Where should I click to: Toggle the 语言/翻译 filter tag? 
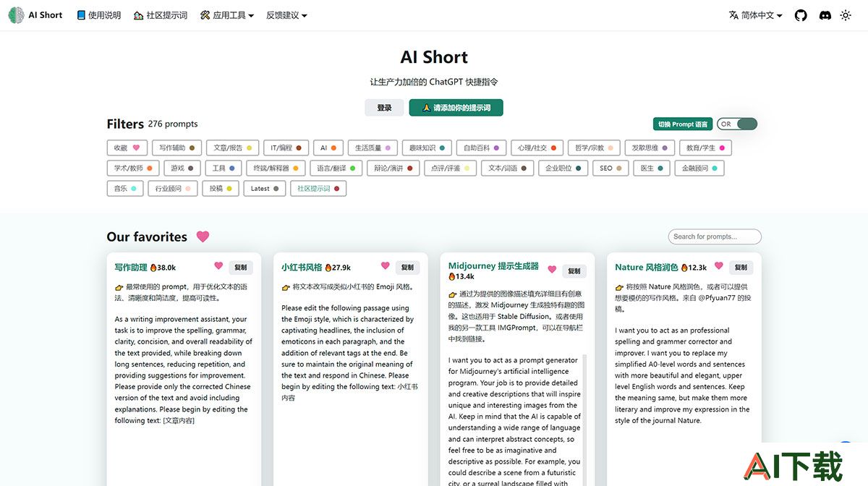click(336, 168)
